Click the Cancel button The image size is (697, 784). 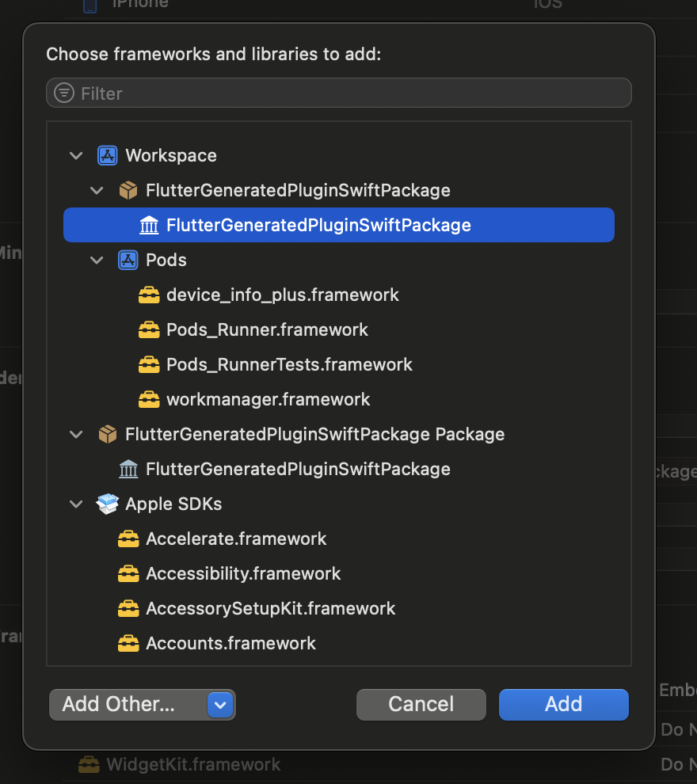tap(421, 704)
